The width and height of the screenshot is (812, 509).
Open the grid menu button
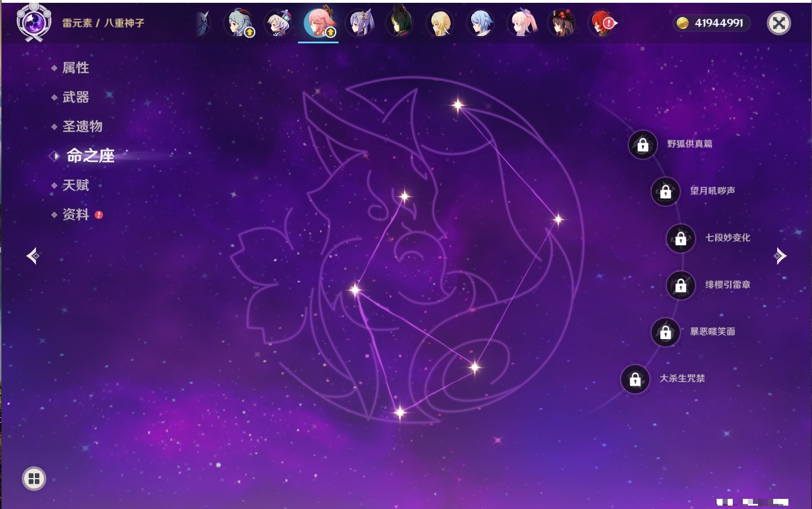(34, 479)
